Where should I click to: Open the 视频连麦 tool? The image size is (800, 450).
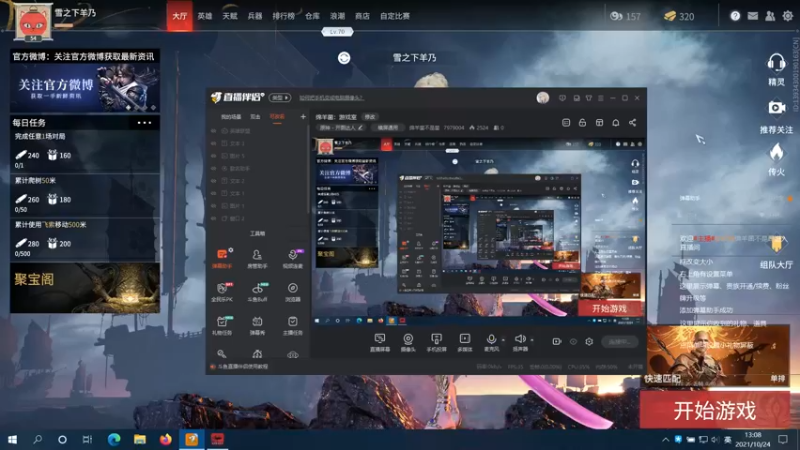pyautogui.click(x=293, y=258)
